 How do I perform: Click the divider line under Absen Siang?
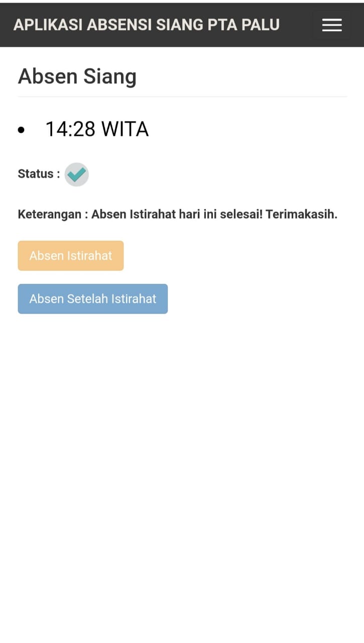(x=182, y=96)
